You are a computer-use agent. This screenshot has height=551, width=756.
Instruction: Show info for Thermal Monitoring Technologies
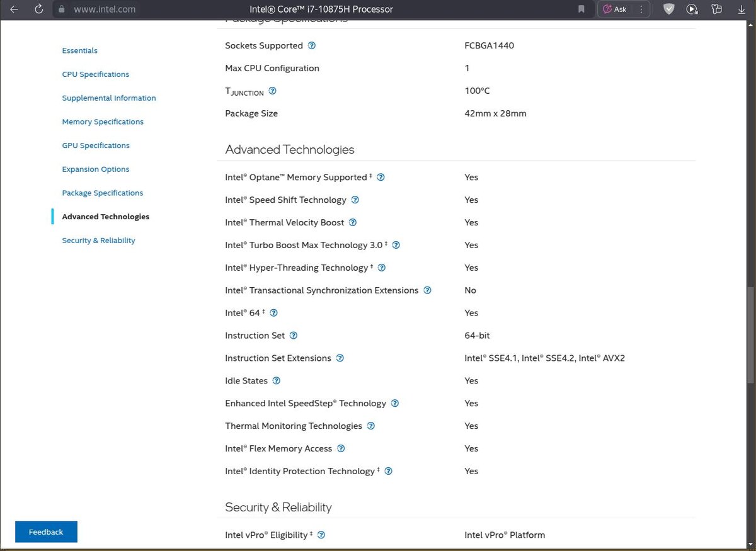[x=370, y=426]
